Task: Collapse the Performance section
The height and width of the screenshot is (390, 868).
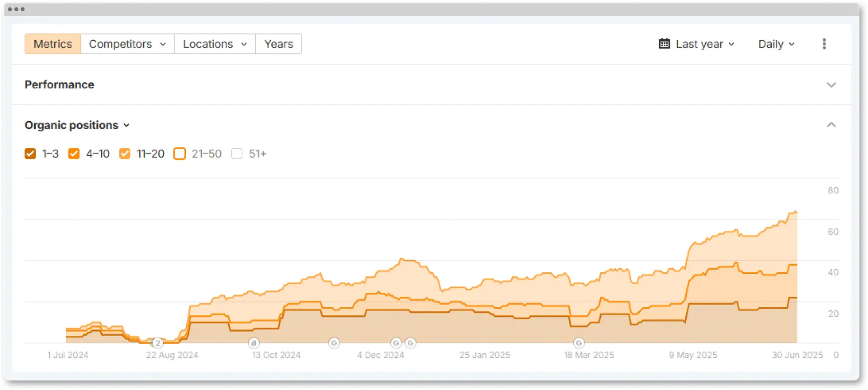Action: pos(831,85)
